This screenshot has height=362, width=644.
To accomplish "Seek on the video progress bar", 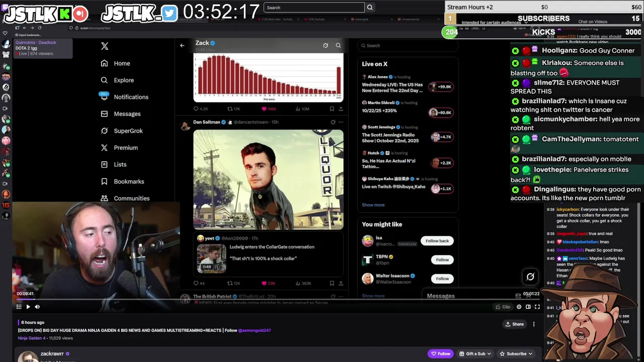I will click(x=277, y=300).
